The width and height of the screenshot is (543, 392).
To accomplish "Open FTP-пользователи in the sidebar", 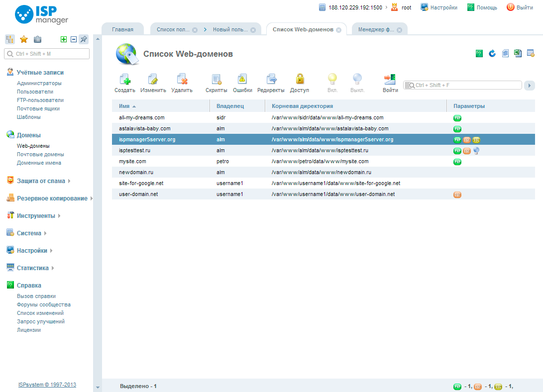I will click(x=40, y=100).
